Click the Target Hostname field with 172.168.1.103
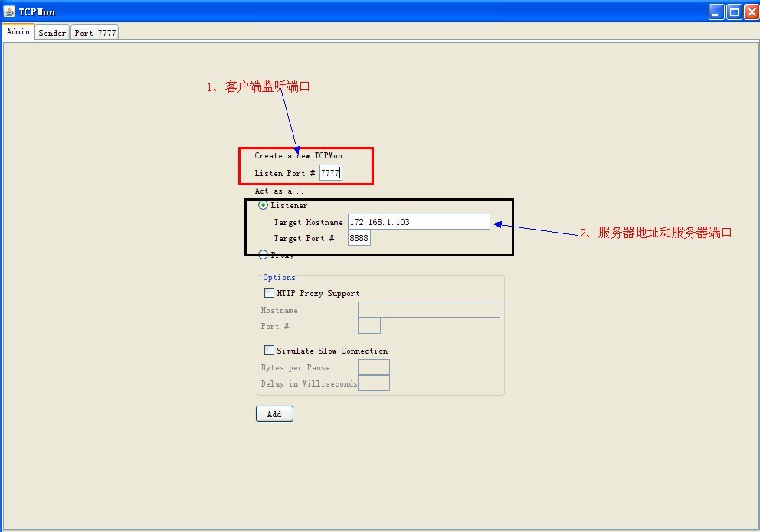 click(418, 221)
